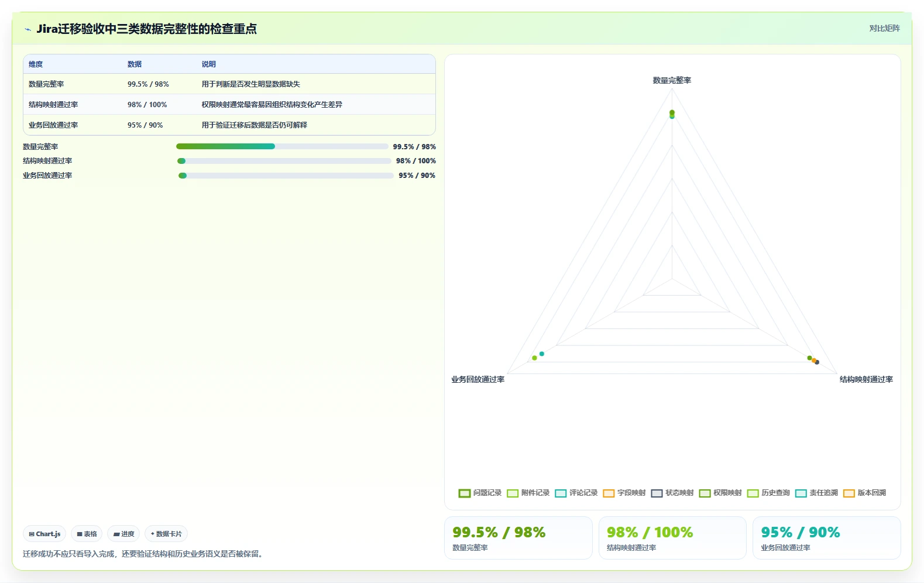924x583 pixels.
Task: Click the header icon beside the Jira title
Action: pyautogui.click(x=28, y=29)
